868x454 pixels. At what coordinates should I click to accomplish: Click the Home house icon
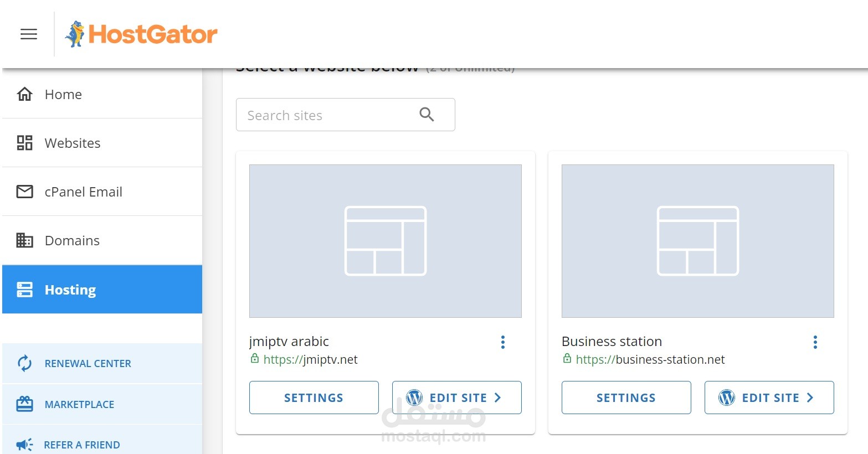click(25, 94)
